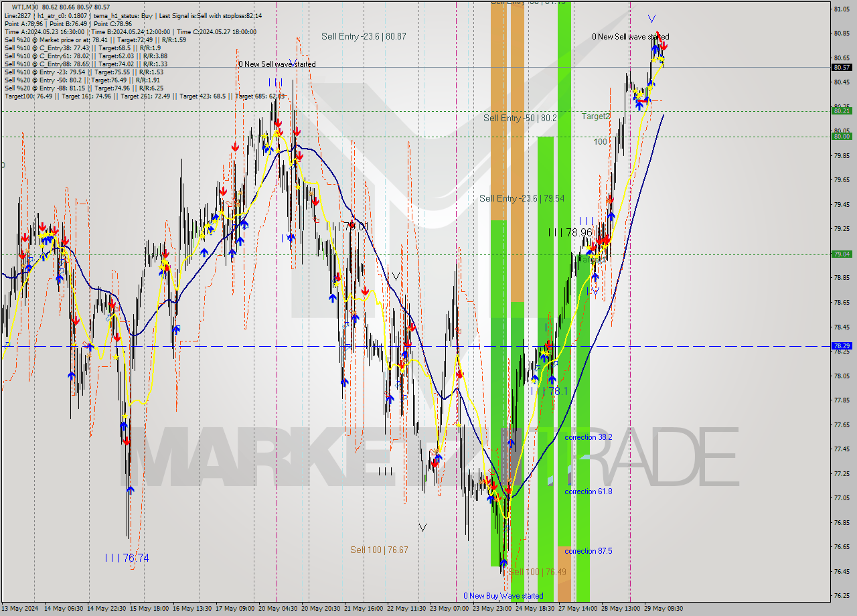Image resolution: width=857 pixels, height=616 pixels.
Task: Click the 'I I I 78.1' wave label
Action: [549, 391]
